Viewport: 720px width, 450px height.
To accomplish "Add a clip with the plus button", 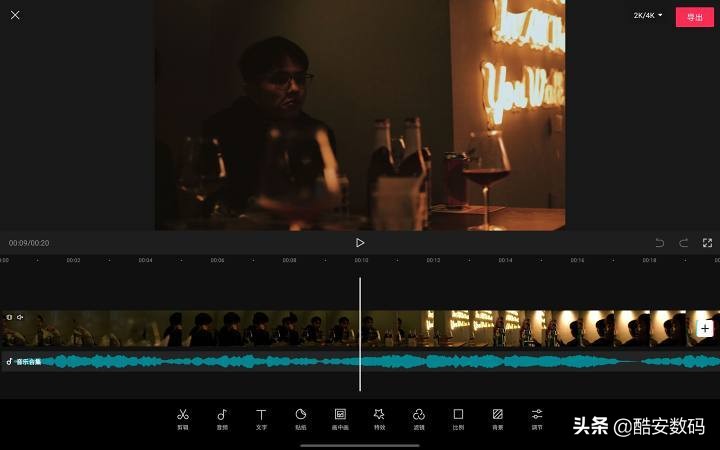I will click(x=704, y=328).
